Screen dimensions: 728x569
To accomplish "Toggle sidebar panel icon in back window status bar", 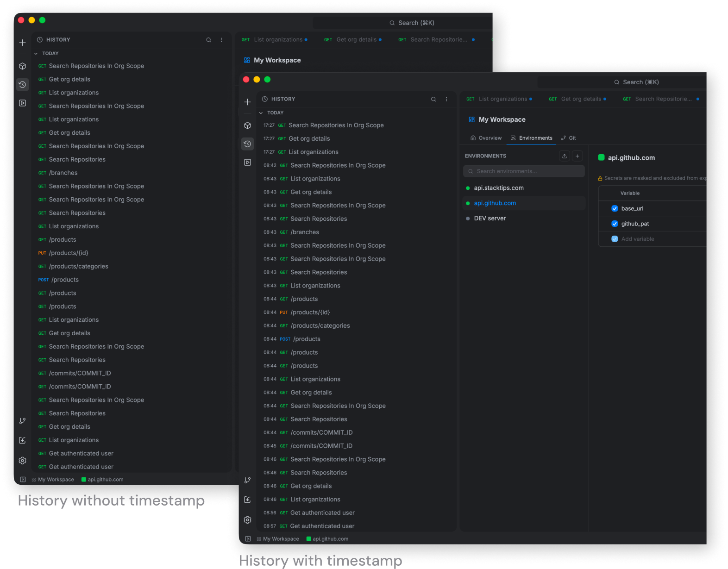I will pos(23,480).
